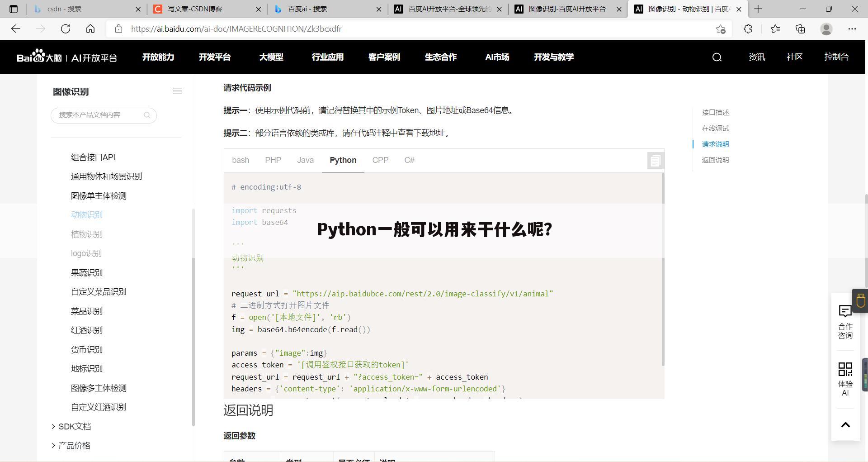868x462 pixels.
Task: Open 图像多主体检测 doc page
Action: [x=99, y=388]
